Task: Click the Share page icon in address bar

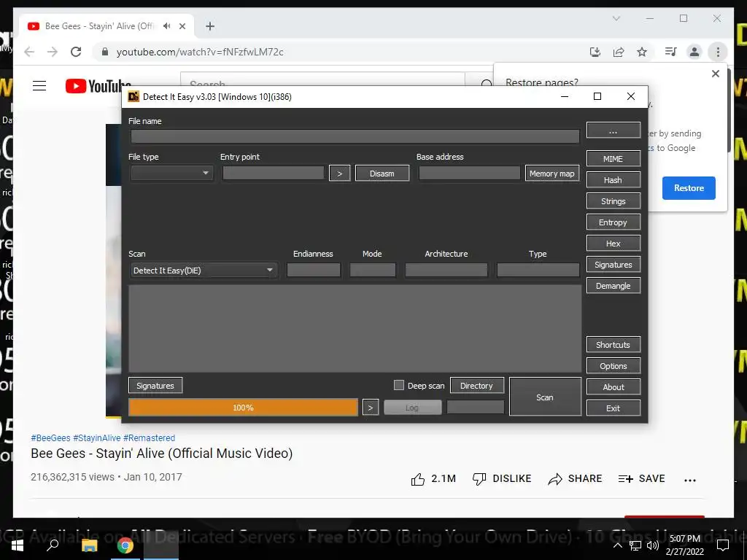Action: pos(619,52)
